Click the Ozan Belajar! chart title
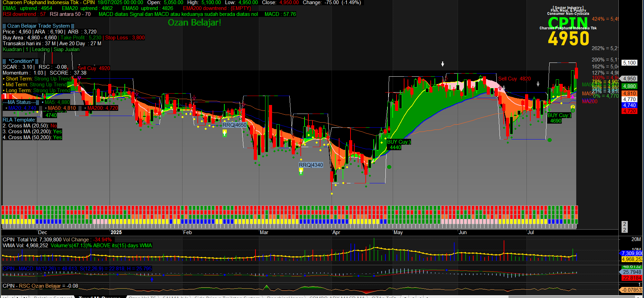644x298 pixels. 194,22
